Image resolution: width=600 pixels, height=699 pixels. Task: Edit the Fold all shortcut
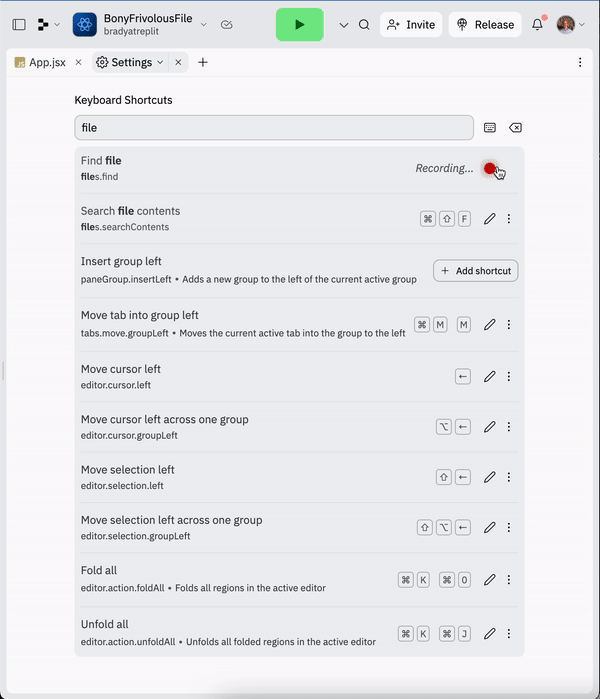490,580
